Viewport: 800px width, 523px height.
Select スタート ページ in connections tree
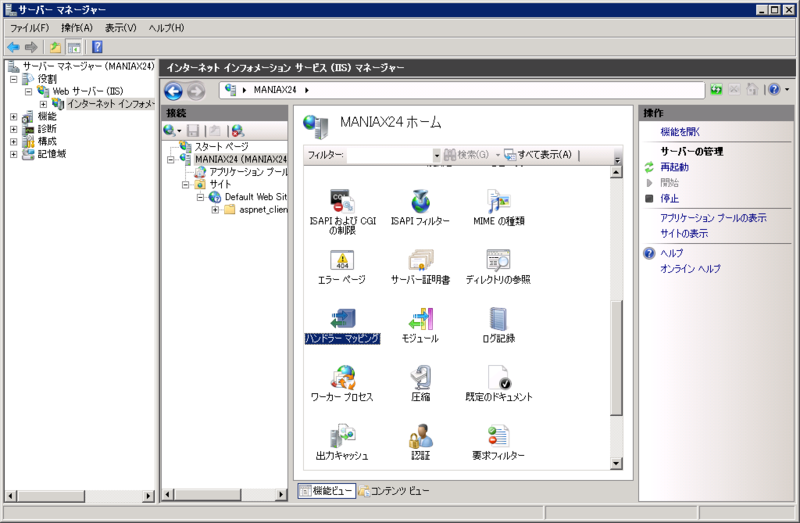tap(221, 147)
